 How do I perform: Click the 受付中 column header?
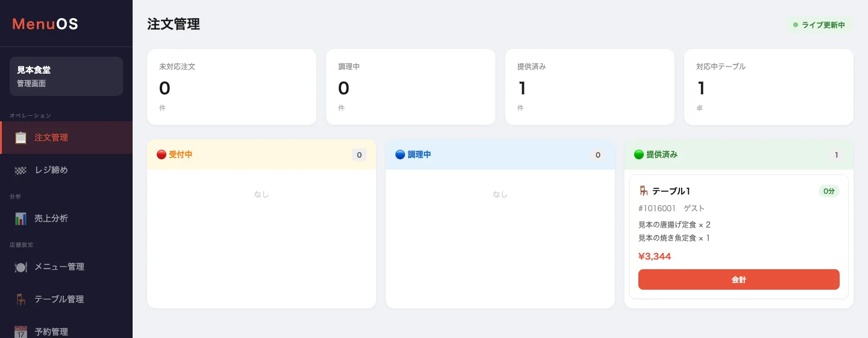[262, 155]
